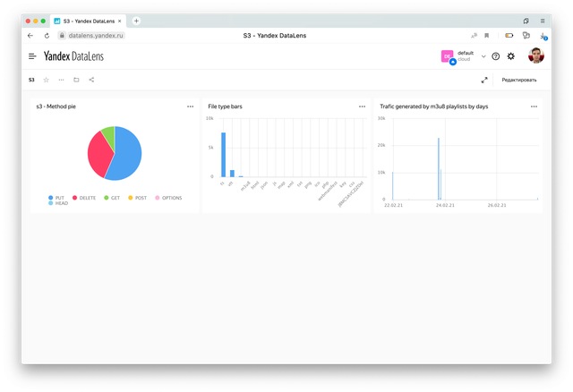Add S3 dashboard to favorites star
The height and width of the screenshot is (392, 573).
click(x=47, y=80)
